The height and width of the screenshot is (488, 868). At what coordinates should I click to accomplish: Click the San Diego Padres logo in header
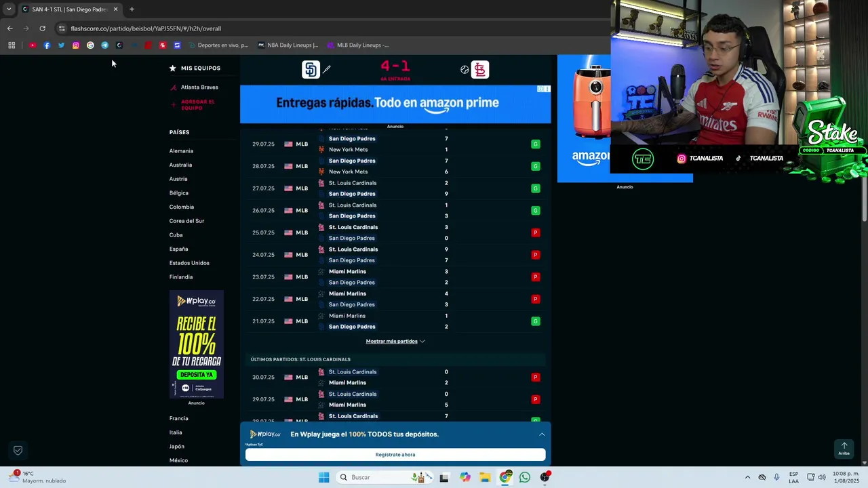pos(311,69)
